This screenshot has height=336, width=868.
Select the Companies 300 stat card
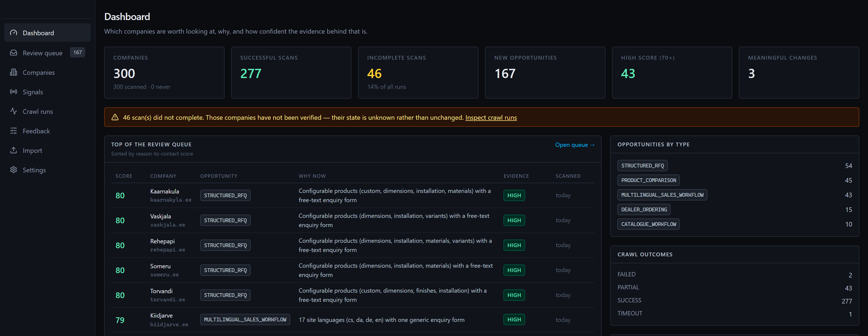164,72
